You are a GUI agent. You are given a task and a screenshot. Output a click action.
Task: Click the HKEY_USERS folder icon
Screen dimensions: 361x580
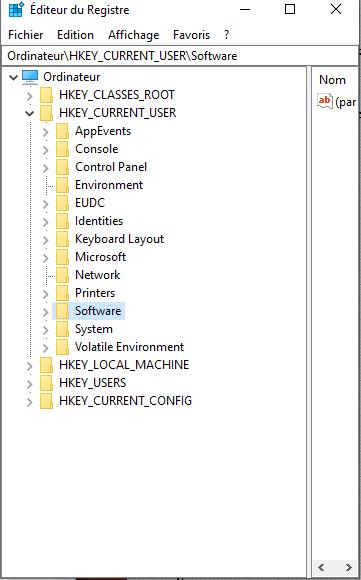[47, 383]
